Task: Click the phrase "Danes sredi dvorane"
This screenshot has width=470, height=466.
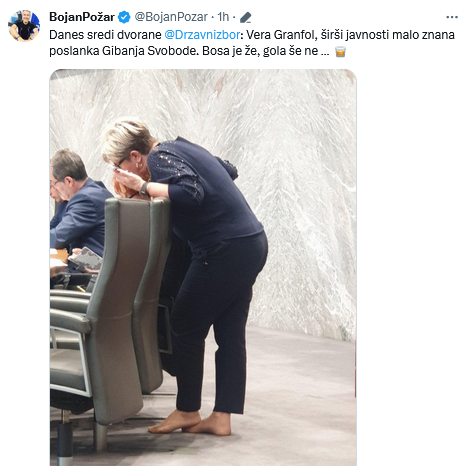Action: point(105,35)
